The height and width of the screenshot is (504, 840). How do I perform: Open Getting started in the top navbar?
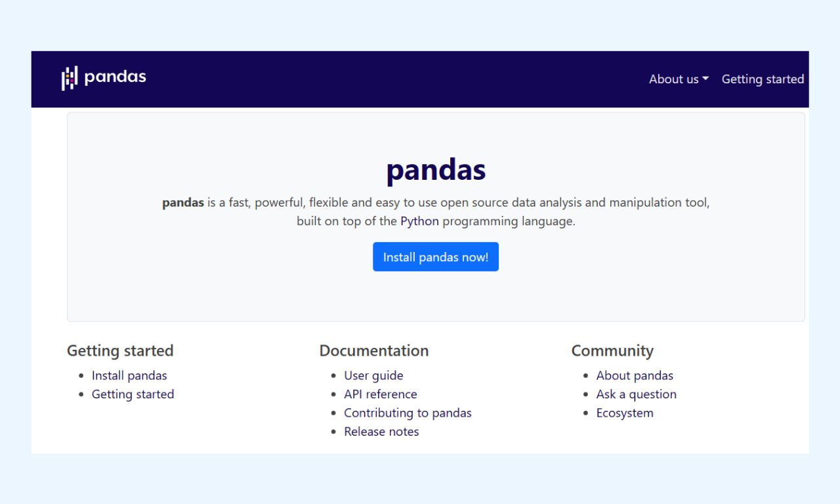tap(763, 79)
